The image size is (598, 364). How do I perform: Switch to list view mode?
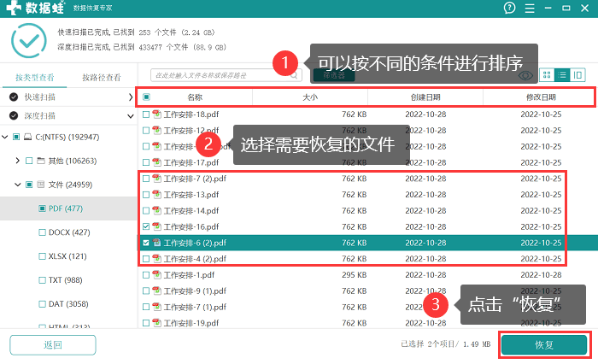pyautogui.click(x=562, y=75)
